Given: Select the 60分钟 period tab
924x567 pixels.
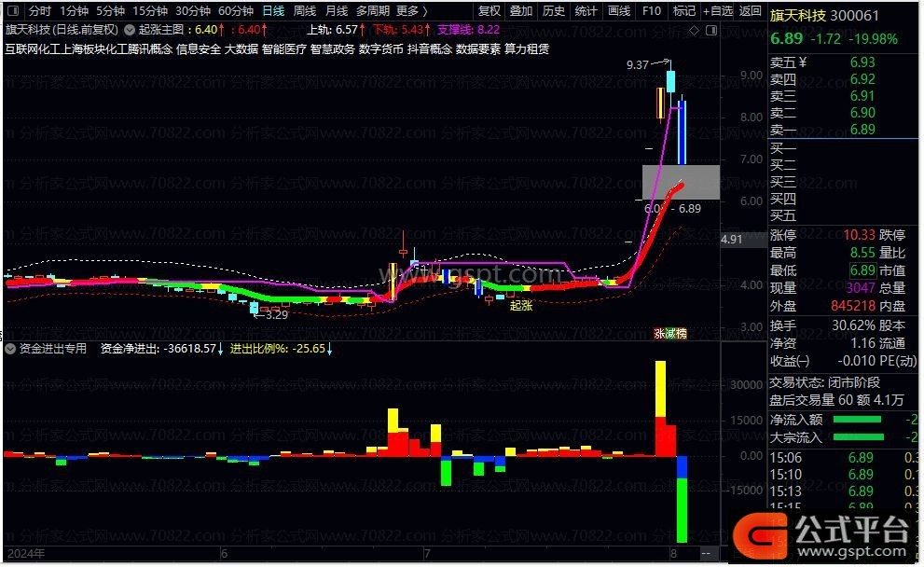Looking at the screenshot, I should coord(236,10).
